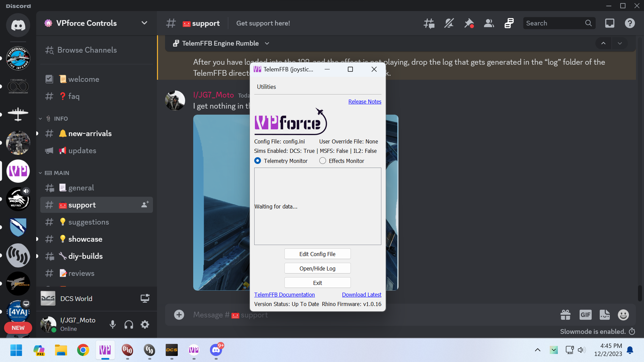This screenshot has height=362, width=644.
Task: Open the Release Notes link
Action: [x=365, y=102]
